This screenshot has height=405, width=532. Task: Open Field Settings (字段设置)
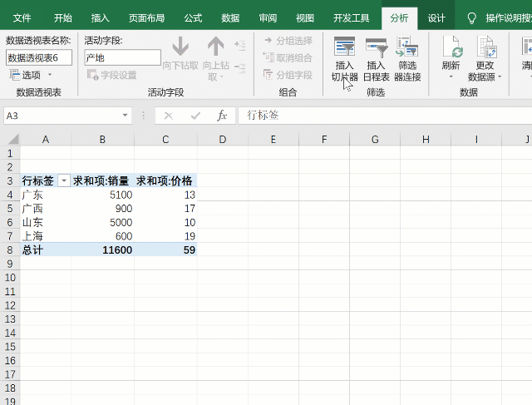coord(112,75)
